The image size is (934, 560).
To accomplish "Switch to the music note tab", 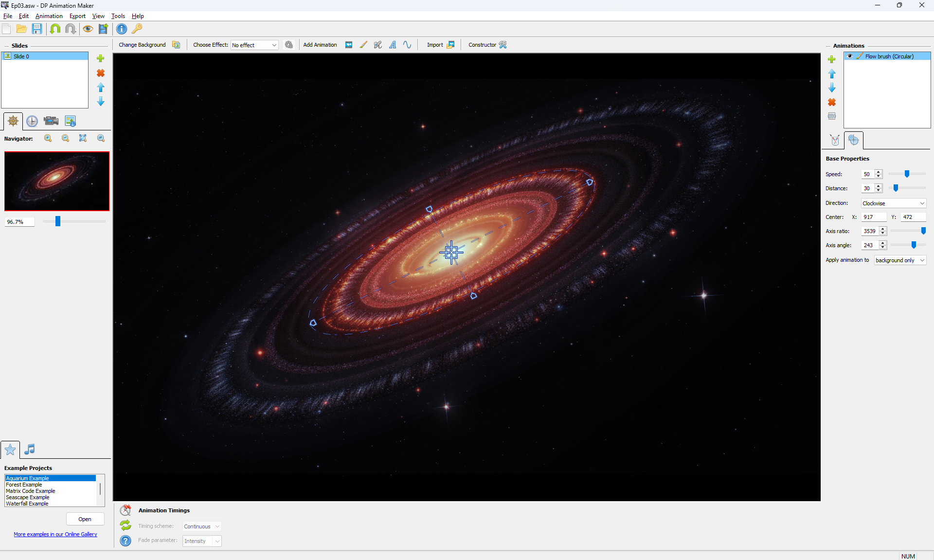I will [30, 449].
